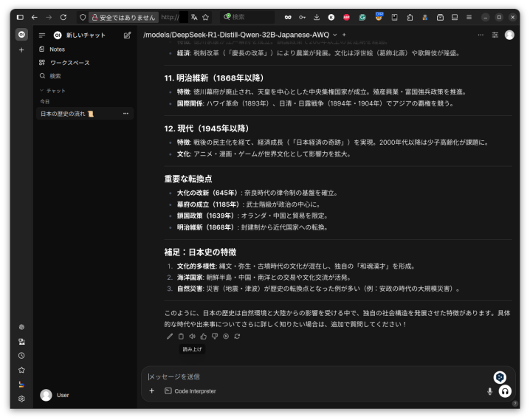This screenshot has height=420, width=530.
Task: Focus the message input field
Action: (317, 376)
